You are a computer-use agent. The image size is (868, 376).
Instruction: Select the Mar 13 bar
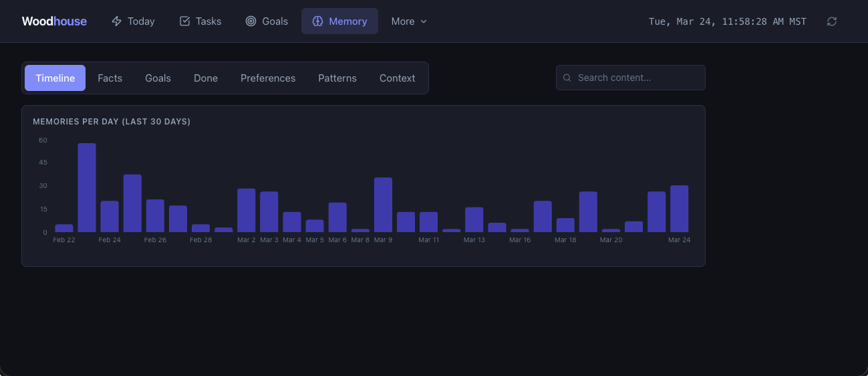474,220
